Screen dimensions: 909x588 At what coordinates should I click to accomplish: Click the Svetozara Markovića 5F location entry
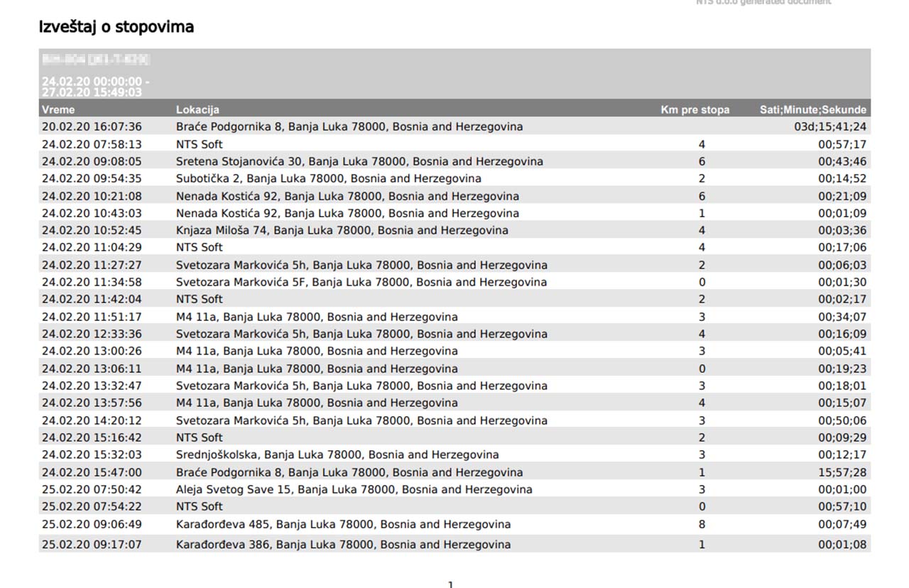point(361,282)
